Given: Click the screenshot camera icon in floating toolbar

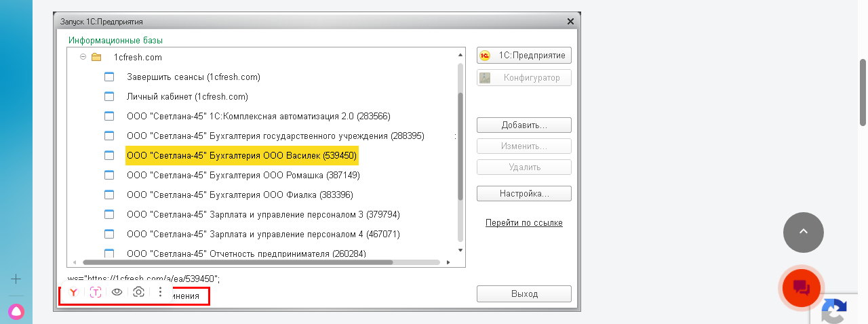Looking at the screenshot, I should coord(138,292).
